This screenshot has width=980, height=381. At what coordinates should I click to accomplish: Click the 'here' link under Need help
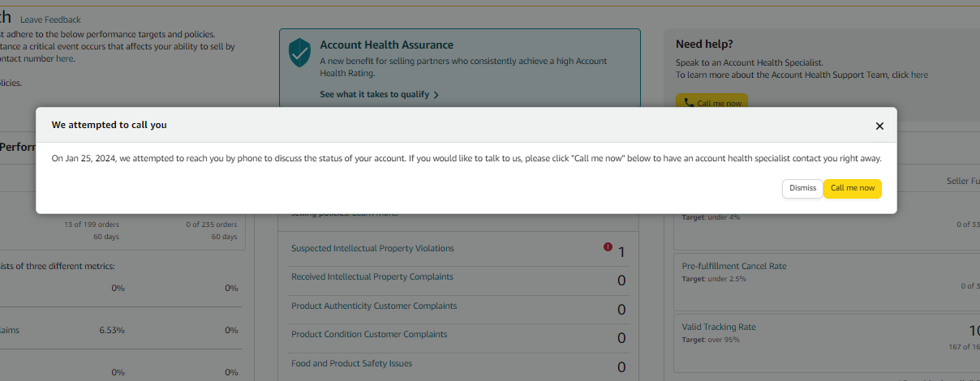click(919, 75)
